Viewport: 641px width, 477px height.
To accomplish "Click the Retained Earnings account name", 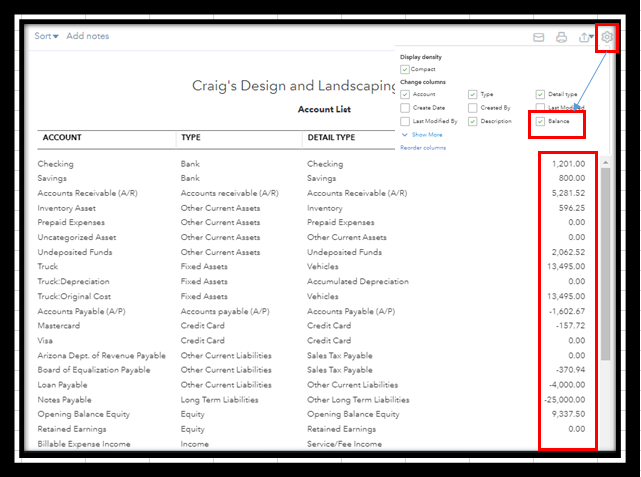I will click(x=72, y=429).
